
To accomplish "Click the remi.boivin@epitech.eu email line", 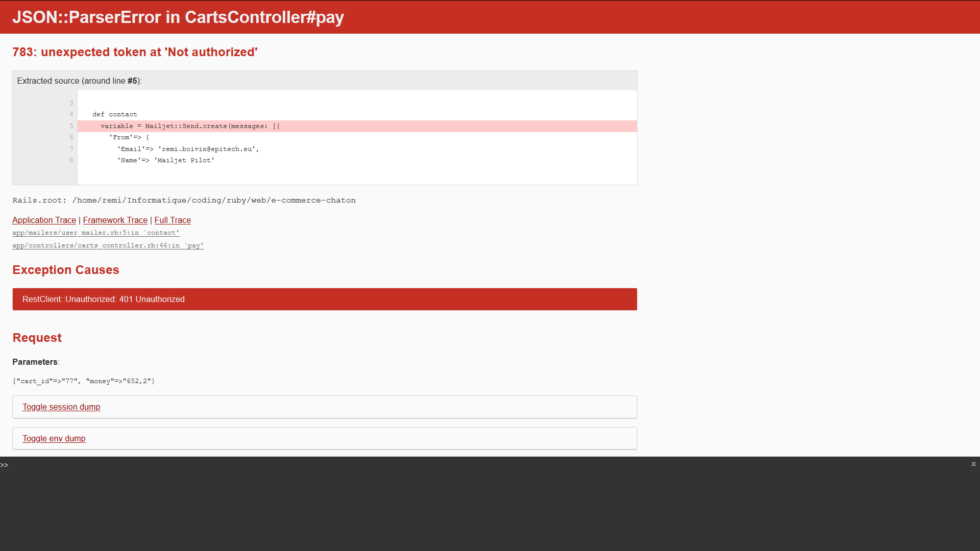I will click(188, 149).
